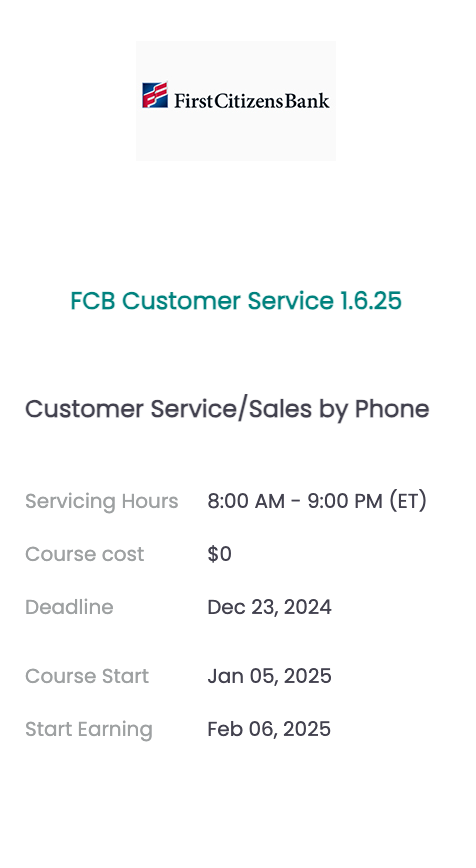Select the 8:00 AM - 9:00 PM (ET) value
Viewport: 476px width, 868px height.
(x=317, y=501)
